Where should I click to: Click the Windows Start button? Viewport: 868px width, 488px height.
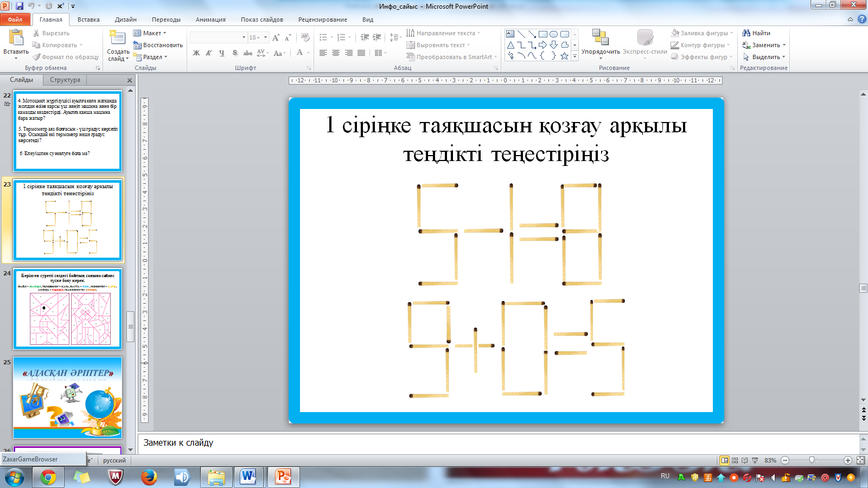click(15, 477)
